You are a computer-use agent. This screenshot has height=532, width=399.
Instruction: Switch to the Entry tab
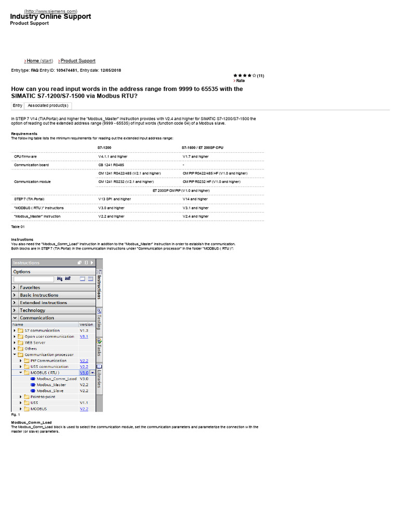18,106
